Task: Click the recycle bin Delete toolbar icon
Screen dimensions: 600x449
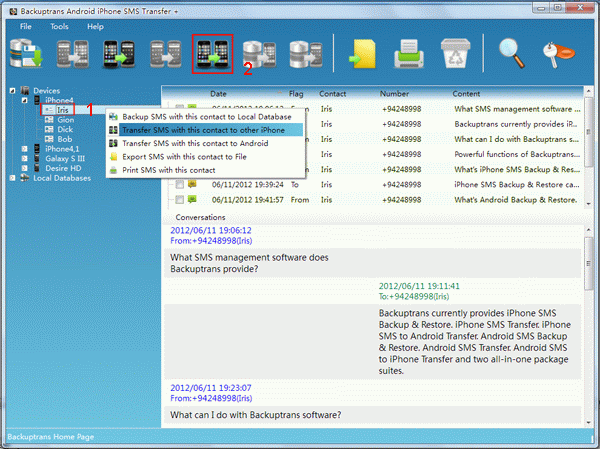Action: coord(455,54)
